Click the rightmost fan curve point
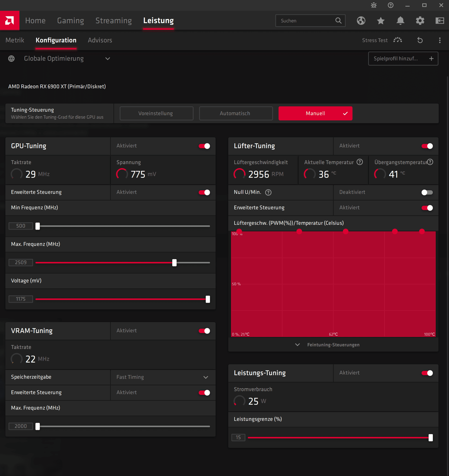The width and height of the screenshot is (449, 476). click(x=422, y=231)
